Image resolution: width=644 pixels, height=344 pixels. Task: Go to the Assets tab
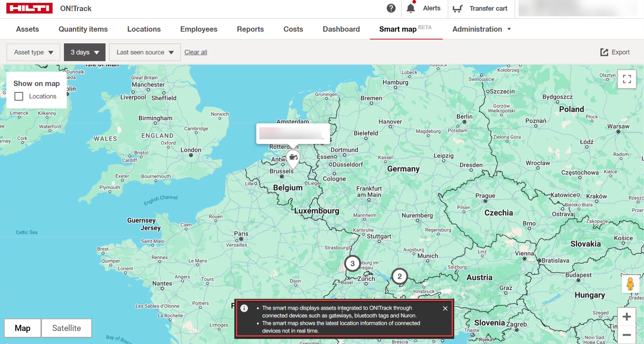point(27,29)
